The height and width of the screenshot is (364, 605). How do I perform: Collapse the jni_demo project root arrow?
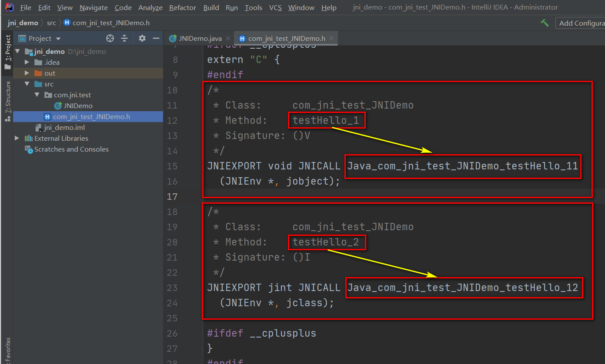17,52
